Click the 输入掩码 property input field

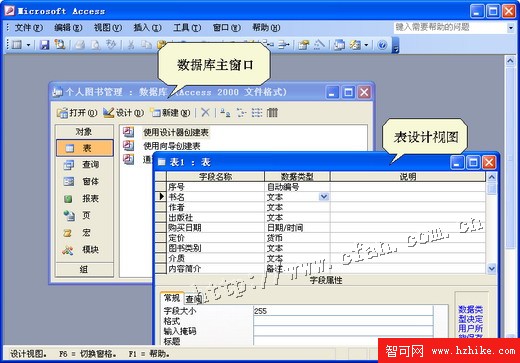[343, 331]
